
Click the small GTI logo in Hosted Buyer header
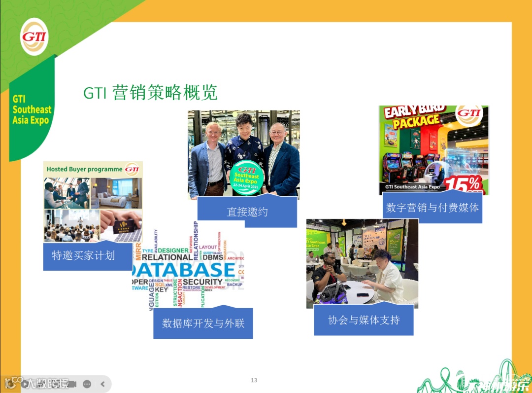point(132,169)
